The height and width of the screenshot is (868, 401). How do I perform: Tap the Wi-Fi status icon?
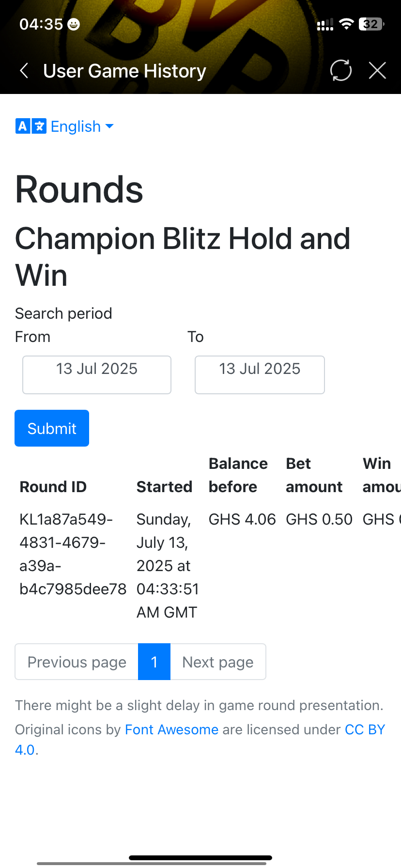tap(346, 24)
